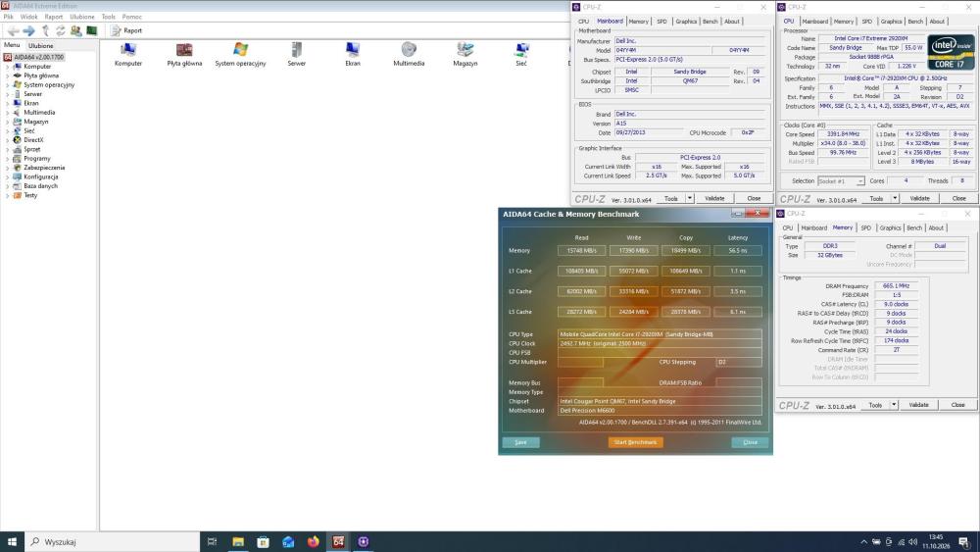Click Validate in the CPU-Z Memory window
980x552 pixels.
click(x=919, y=405)
